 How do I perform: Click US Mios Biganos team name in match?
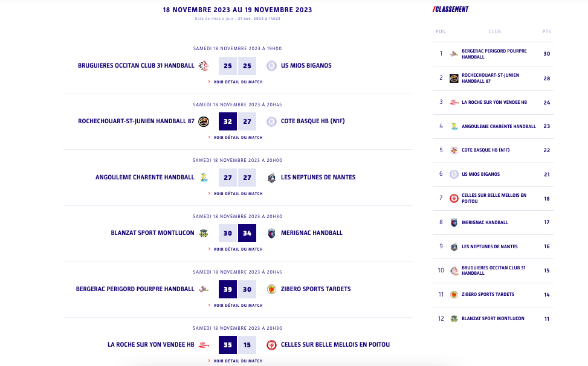(x=306, y=66)
